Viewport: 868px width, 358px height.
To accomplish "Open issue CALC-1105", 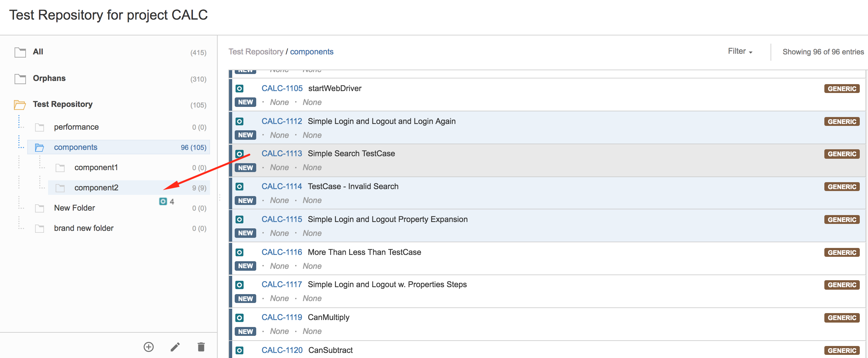I will coord(282,88).
